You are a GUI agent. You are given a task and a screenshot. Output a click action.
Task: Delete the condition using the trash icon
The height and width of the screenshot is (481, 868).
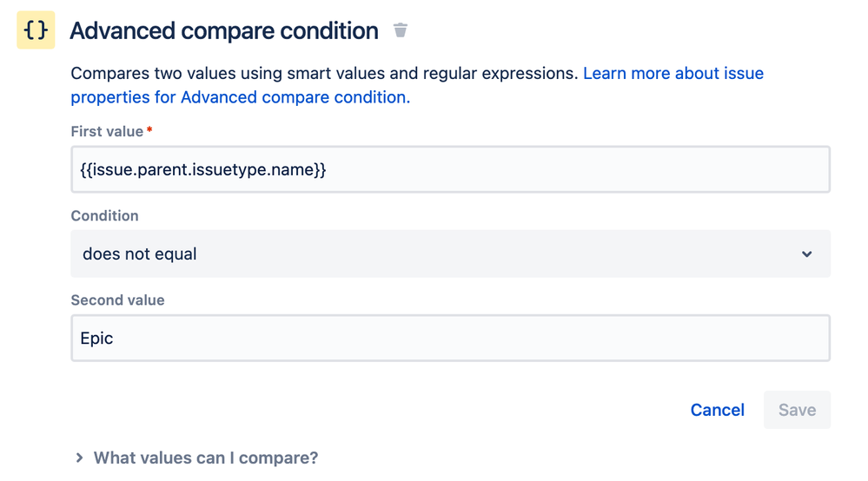click(400, 30)
